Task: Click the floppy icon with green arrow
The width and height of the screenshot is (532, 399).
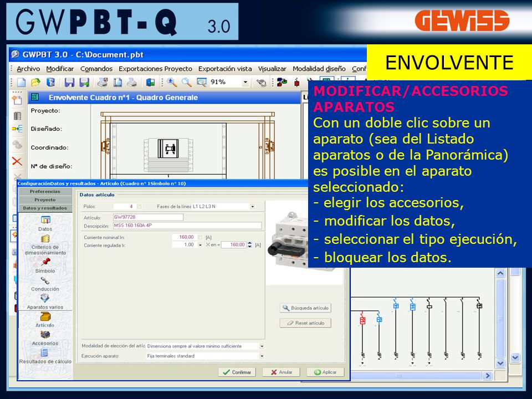Action: [x=84, y=82]
